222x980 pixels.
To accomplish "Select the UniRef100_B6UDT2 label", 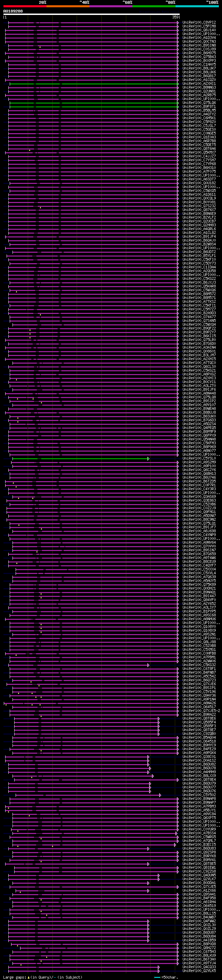I will tap(199, 252).
